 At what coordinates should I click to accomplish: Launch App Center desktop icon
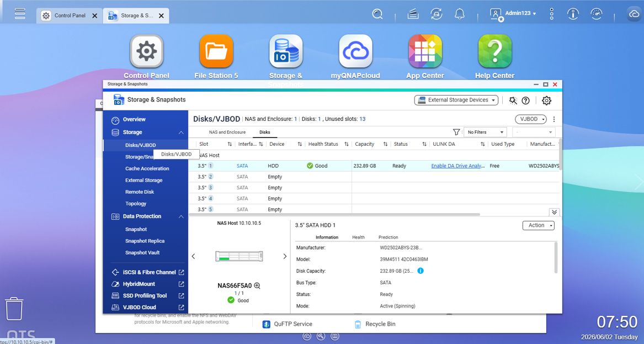pyautogui.click(x=425, y=51)
